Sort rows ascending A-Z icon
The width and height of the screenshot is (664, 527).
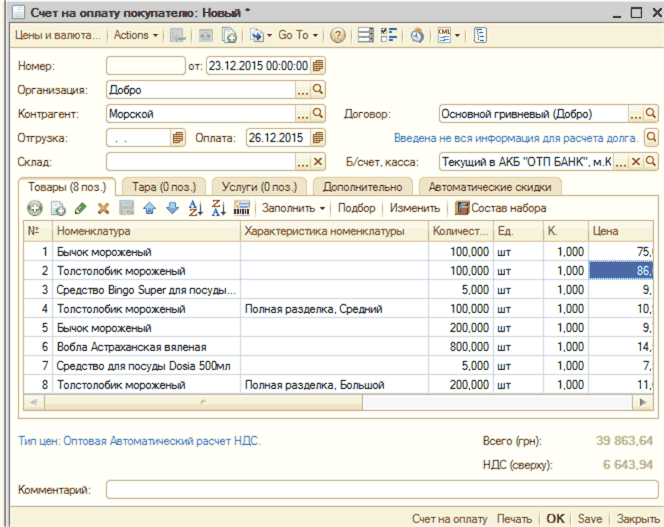(x=195, y=208)
